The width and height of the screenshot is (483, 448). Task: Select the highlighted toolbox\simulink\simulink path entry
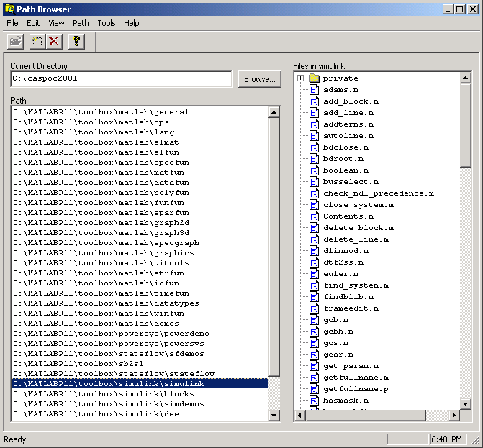click(x=140, y=384)
